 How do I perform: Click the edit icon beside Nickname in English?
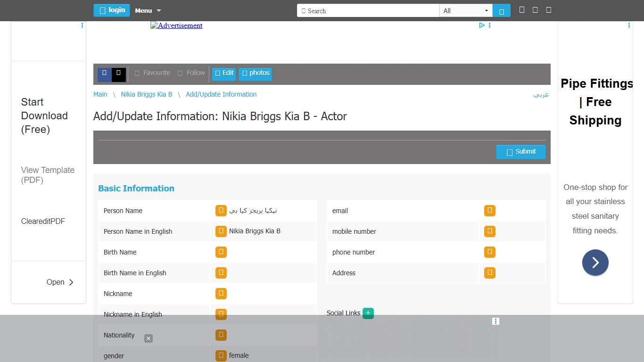click(x=221, y=314)
